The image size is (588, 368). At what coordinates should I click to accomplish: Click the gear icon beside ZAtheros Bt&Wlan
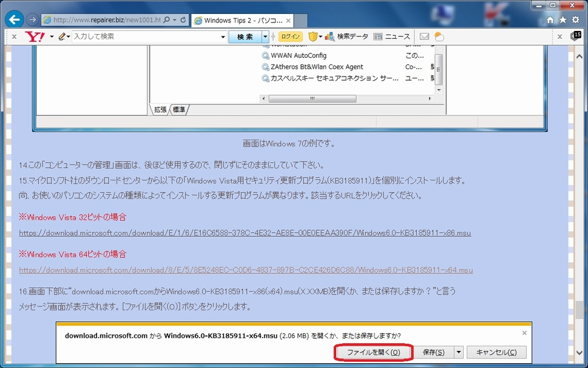point(266,67)
